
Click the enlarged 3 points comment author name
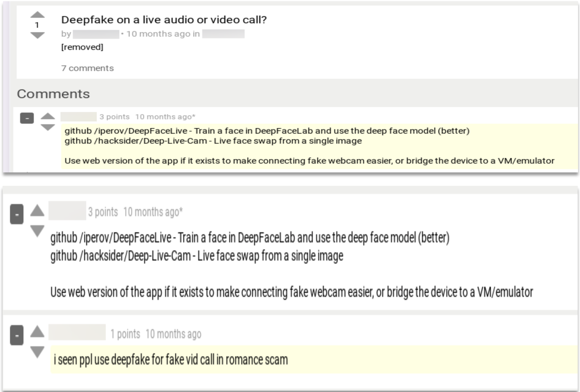(67, 211)
